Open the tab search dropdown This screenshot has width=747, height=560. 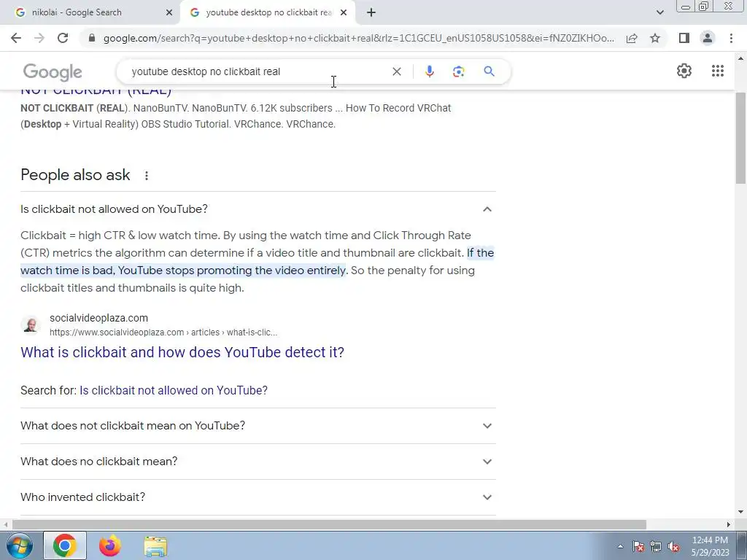[659, 12]
